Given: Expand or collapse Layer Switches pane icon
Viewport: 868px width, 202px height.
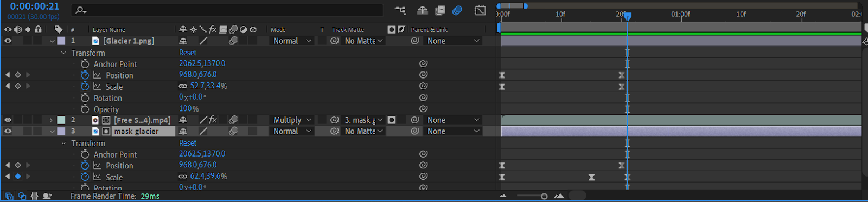Looking at the screenshot, I should coord(9,196).
